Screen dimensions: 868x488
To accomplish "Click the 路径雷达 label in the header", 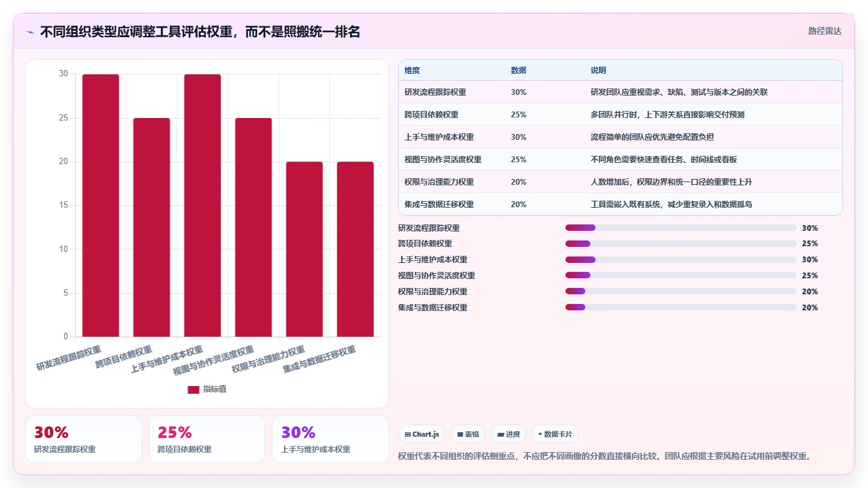I will (x=824, y=31).
